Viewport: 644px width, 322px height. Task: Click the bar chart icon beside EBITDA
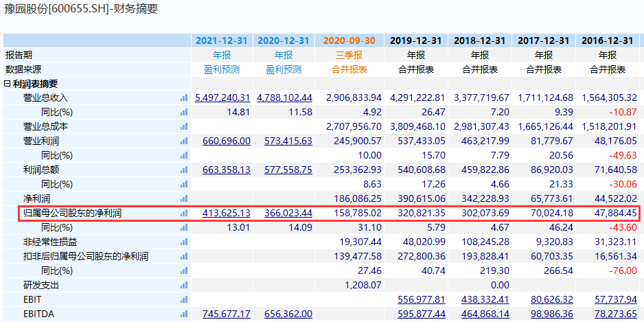(183, 314)
